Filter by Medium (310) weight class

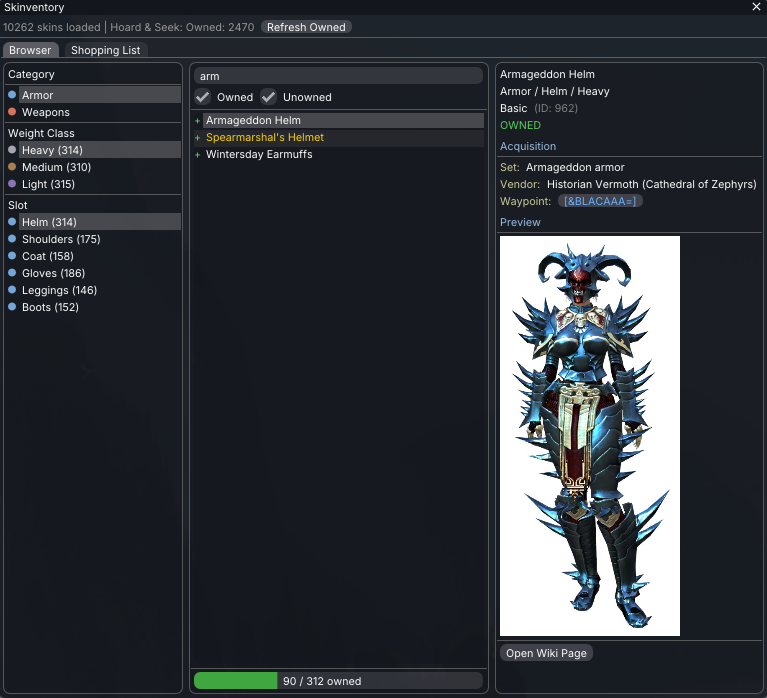point(100,167)
